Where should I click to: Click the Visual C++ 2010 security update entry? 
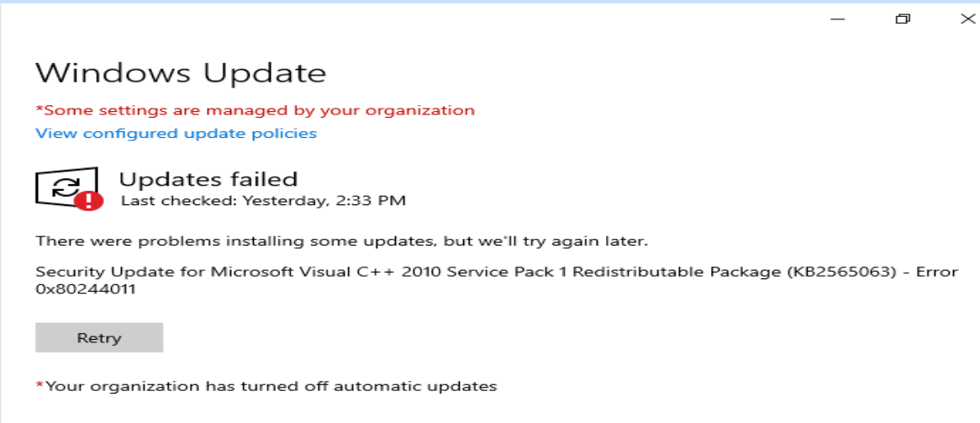click(420, 272)
